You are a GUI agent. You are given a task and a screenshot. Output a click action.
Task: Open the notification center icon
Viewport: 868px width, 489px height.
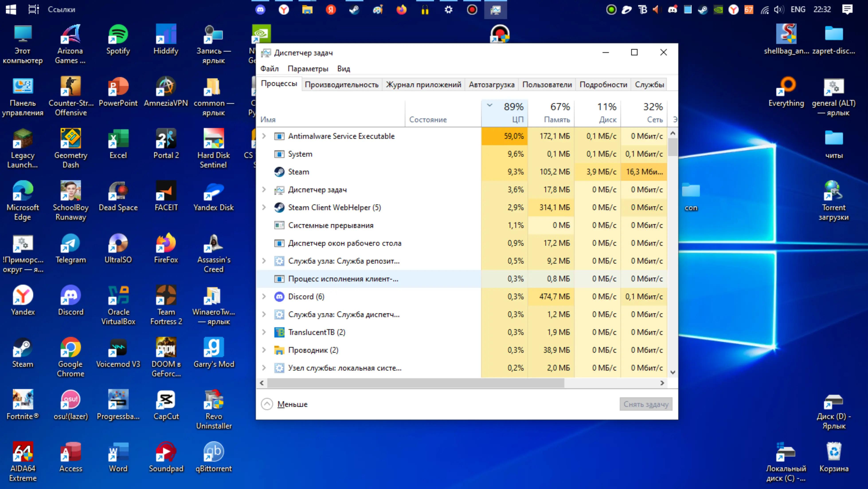(847, 10)
